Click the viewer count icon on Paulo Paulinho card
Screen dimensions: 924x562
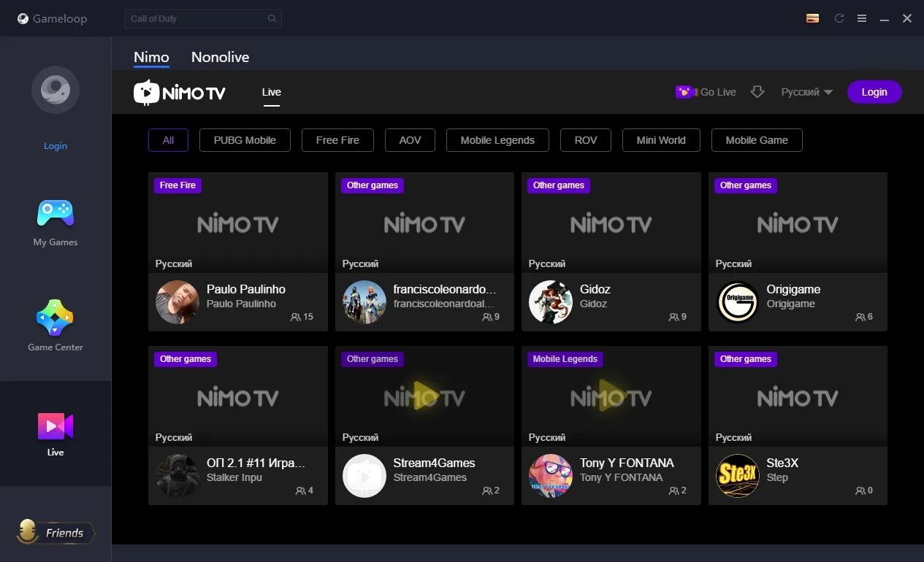[x=295, y=317]
